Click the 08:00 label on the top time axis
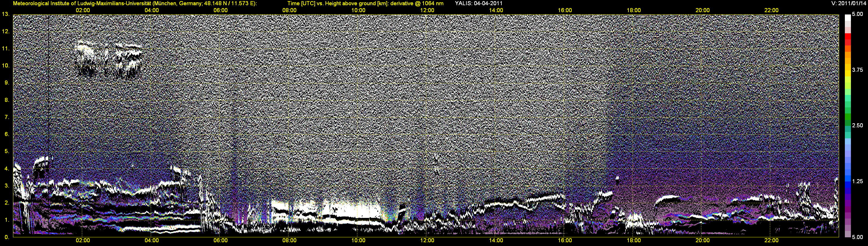The width and height of the screenshot is (868, 246). [289, 10]
